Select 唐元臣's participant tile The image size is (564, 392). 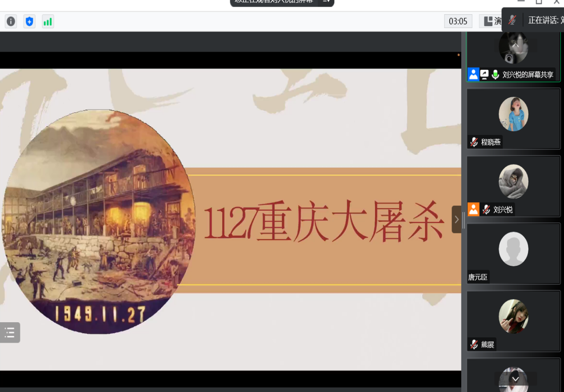[513, 253]
